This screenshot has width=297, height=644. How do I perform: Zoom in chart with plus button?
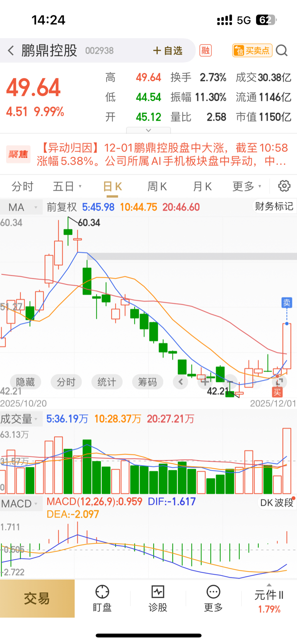(x=205, y=382)
